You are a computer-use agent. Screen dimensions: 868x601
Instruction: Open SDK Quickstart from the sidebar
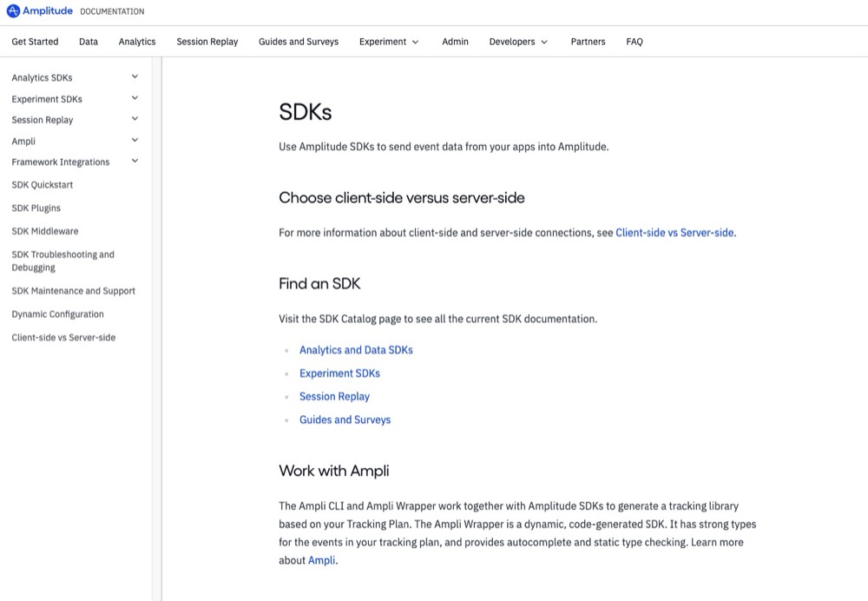tap(42, 184)
